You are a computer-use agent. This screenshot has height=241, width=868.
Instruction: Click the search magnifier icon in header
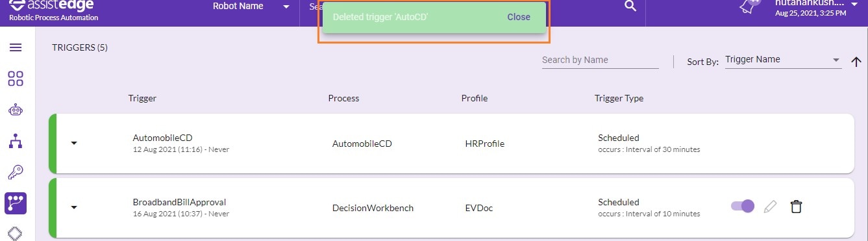click(x=630, y=6)
